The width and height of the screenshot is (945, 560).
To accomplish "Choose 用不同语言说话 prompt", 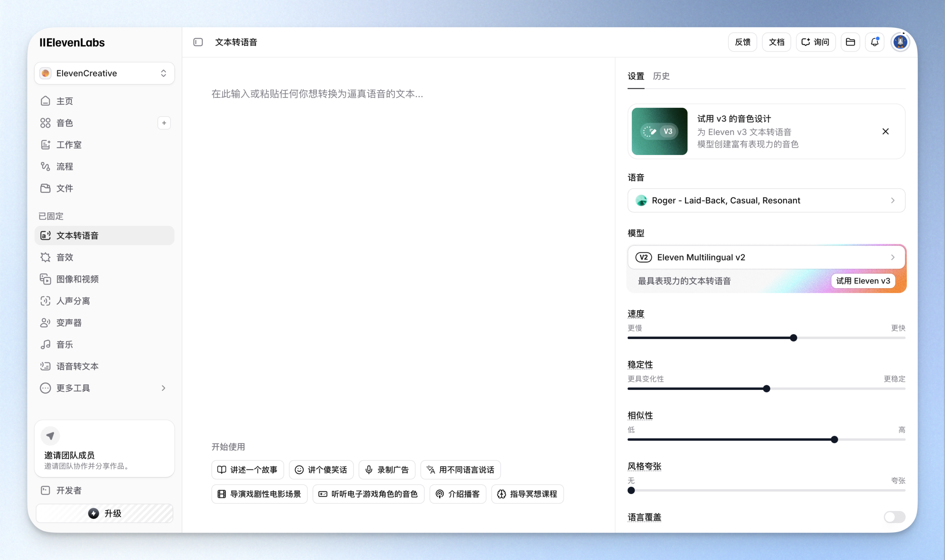I will [x=460, y=470].
